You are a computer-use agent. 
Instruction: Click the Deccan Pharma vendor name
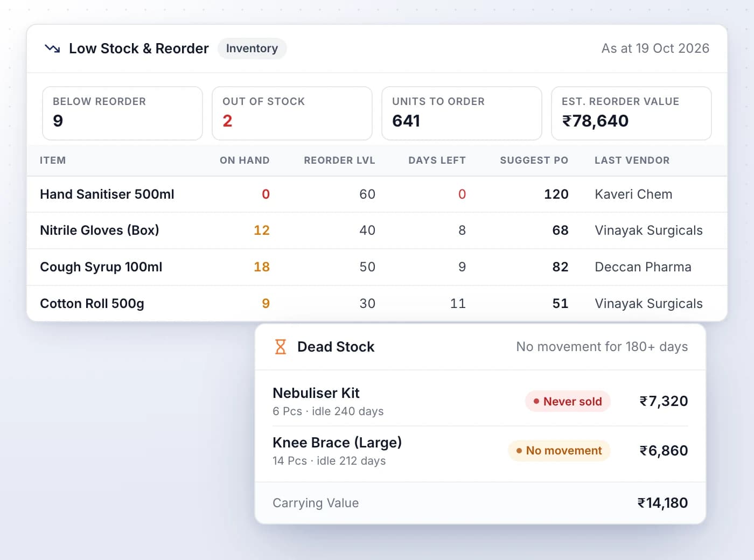pos(643,267)
